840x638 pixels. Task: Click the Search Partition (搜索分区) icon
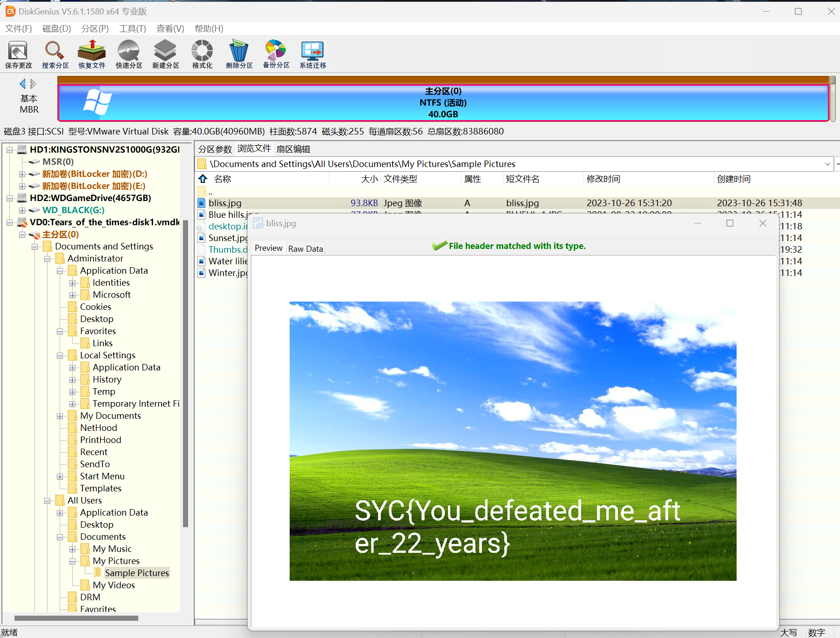click(x=55, y=54)
